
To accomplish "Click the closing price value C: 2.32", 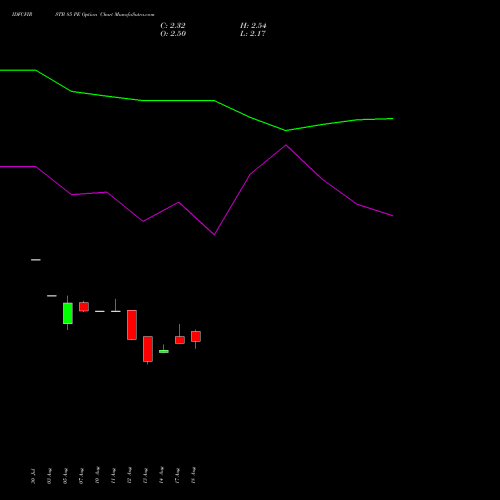I will tap(173, 26).
